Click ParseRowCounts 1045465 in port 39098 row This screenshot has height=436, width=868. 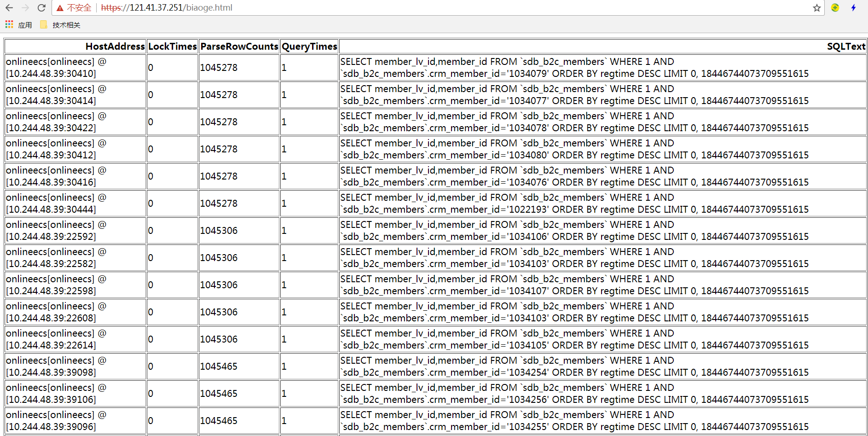[x=239, y=366]
